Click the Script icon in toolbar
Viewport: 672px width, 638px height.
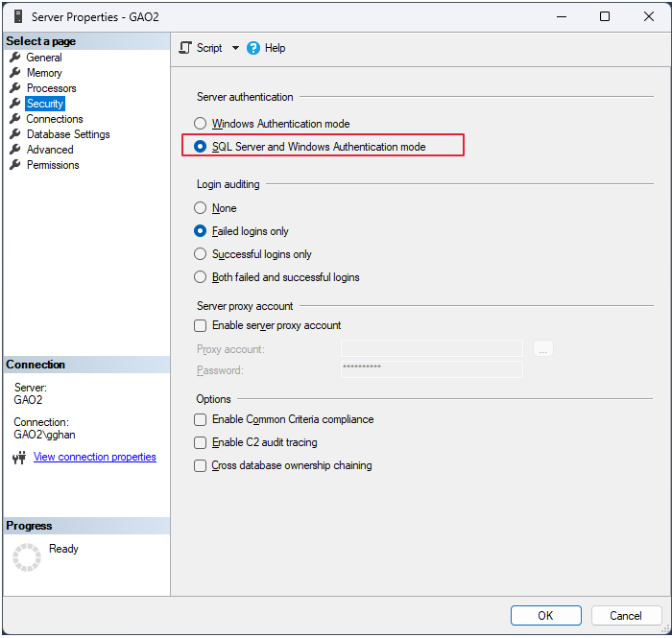(185, 48)
